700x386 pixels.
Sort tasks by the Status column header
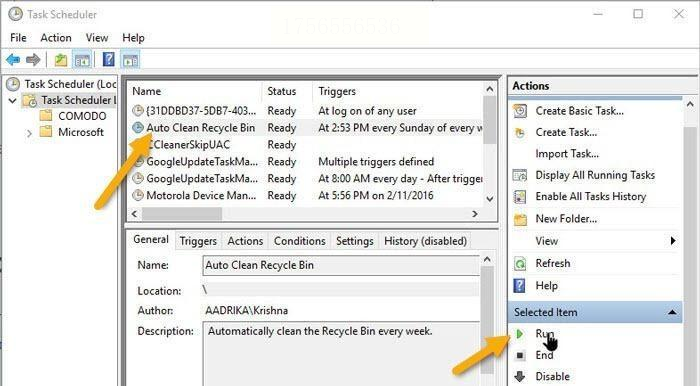pyautogui.click(x=287, y=91)
